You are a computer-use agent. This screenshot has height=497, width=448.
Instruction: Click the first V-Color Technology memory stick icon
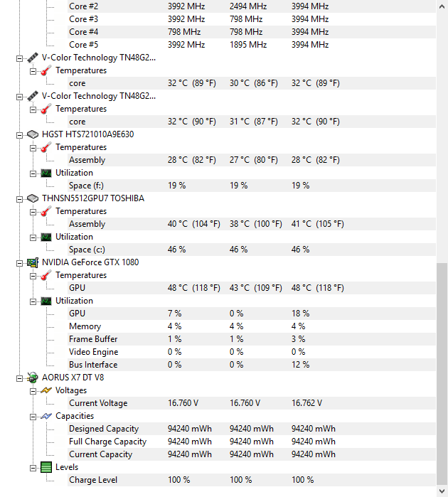(x=33, y=58)
